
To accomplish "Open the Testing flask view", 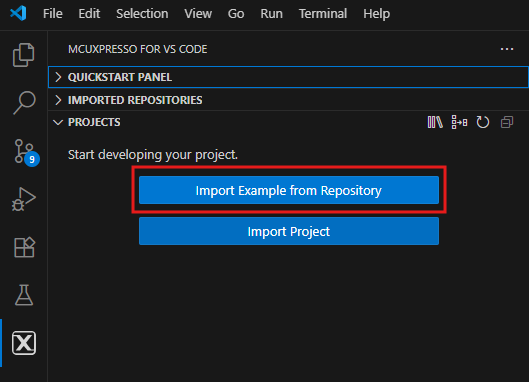I will (24, 295).
